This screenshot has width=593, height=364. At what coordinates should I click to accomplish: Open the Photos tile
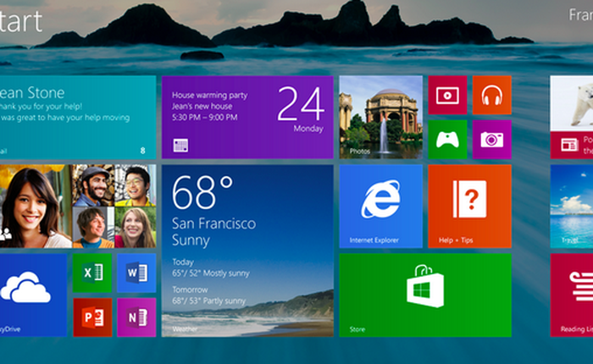[x=381, y=117]
